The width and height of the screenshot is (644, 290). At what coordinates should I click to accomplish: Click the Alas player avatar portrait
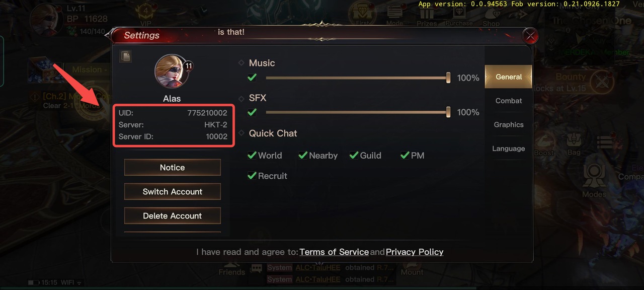click(x=172, y=71)
